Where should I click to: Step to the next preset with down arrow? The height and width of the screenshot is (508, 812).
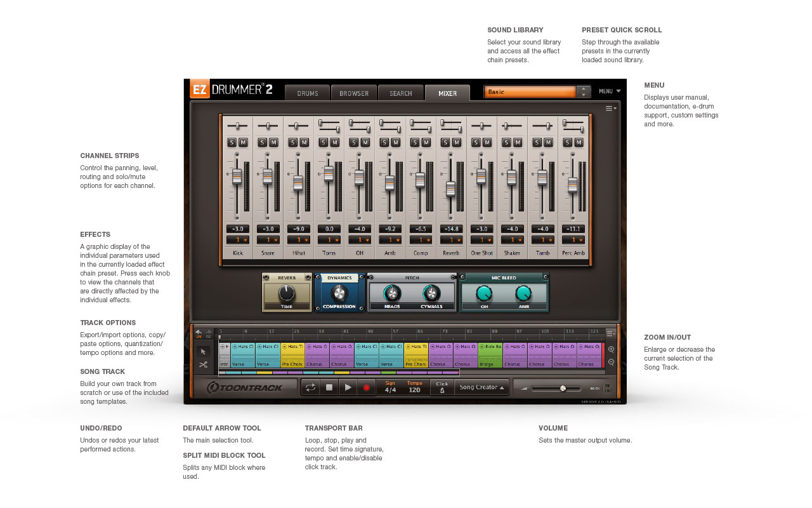(584, 95)
